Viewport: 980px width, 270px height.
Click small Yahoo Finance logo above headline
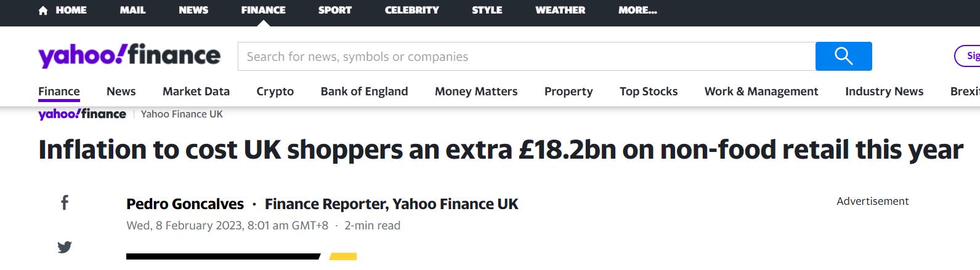click(82, 114)
